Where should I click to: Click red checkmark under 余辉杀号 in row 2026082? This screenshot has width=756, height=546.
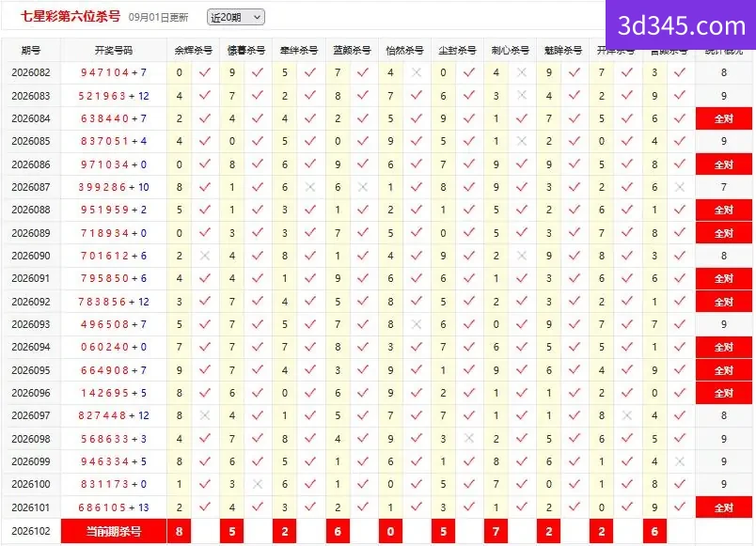click(205, 72)
